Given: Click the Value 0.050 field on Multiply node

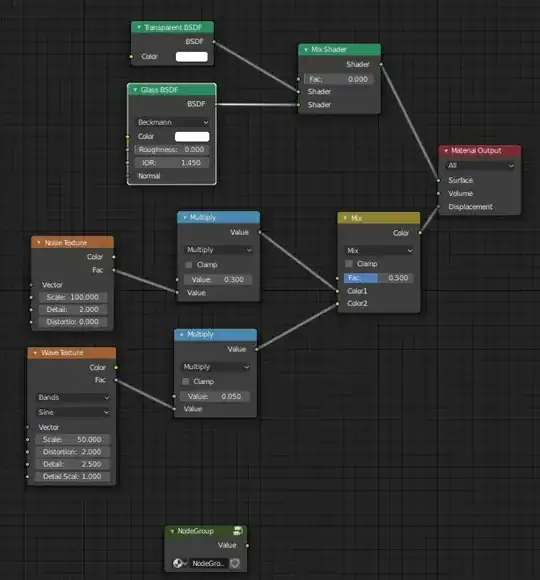Looking at the screenshot, I should point(215,397).
